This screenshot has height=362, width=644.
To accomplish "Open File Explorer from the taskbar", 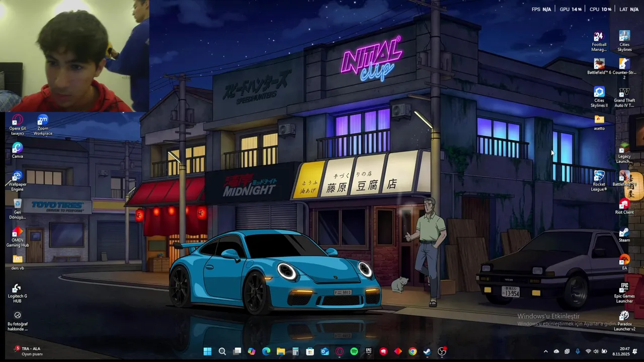I will tap(281, 351).
